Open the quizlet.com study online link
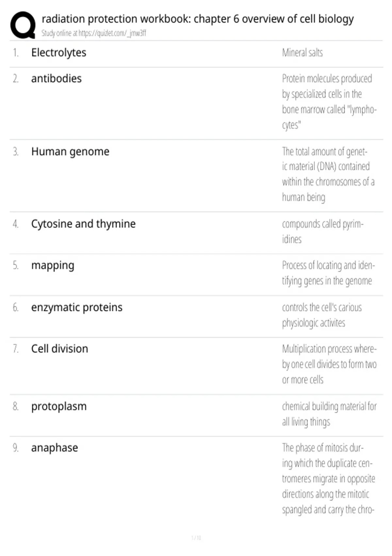The image size is (392, 556). pos(94,33)
